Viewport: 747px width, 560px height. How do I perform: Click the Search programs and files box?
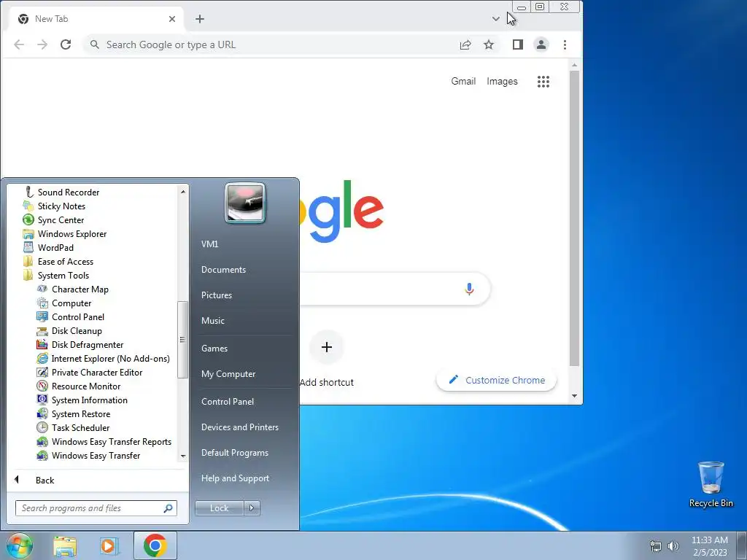(x=96, y=508)
